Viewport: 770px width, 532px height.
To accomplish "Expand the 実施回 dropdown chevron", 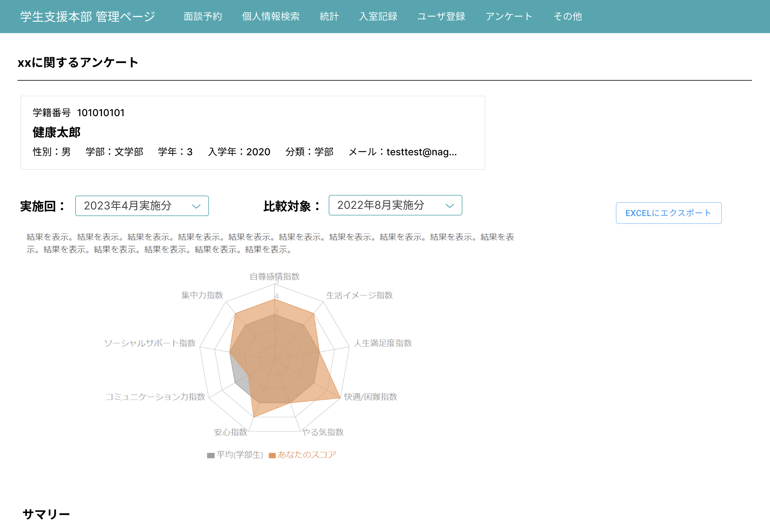I will point(196,206).
